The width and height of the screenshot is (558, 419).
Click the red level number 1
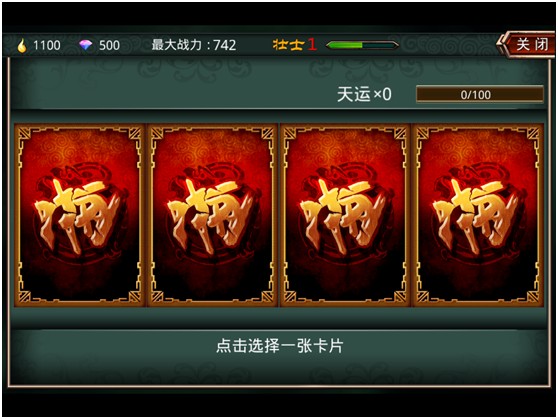(312, 45)
